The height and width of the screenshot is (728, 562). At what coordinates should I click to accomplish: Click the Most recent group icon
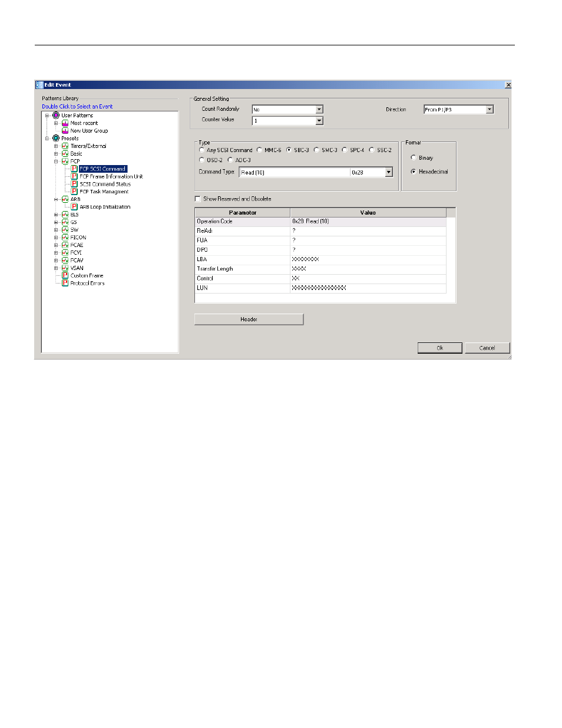(x=65, y=123)
